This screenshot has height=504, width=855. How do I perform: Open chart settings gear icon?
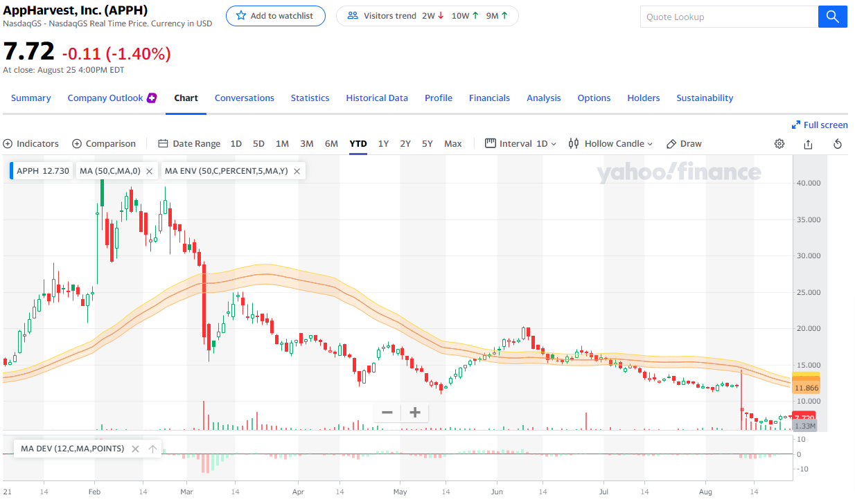click(779, 144)
